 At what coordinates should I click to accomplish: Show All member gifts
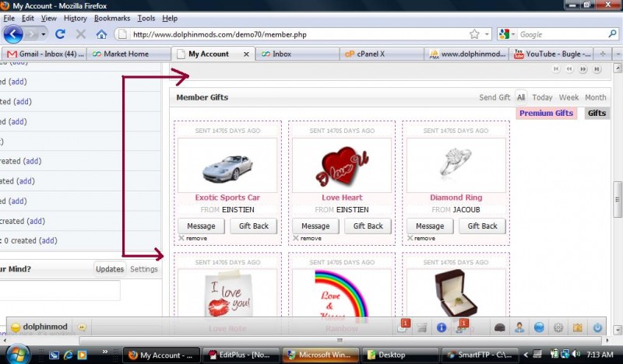(521, 97)
